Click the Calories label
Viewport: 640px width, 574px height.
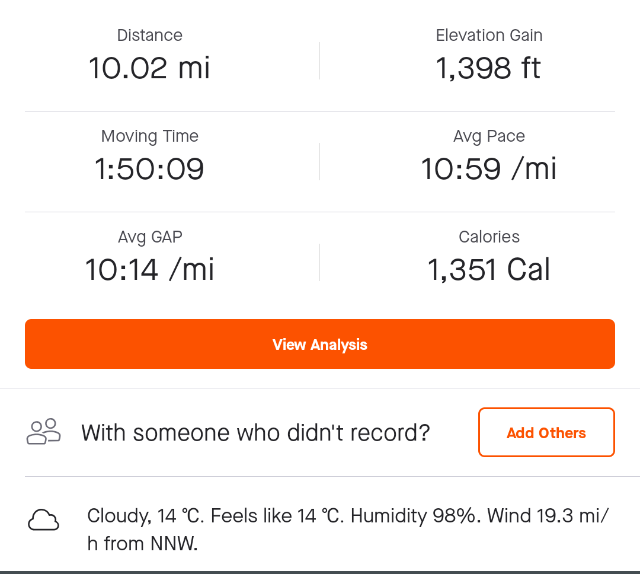point(489,237)
